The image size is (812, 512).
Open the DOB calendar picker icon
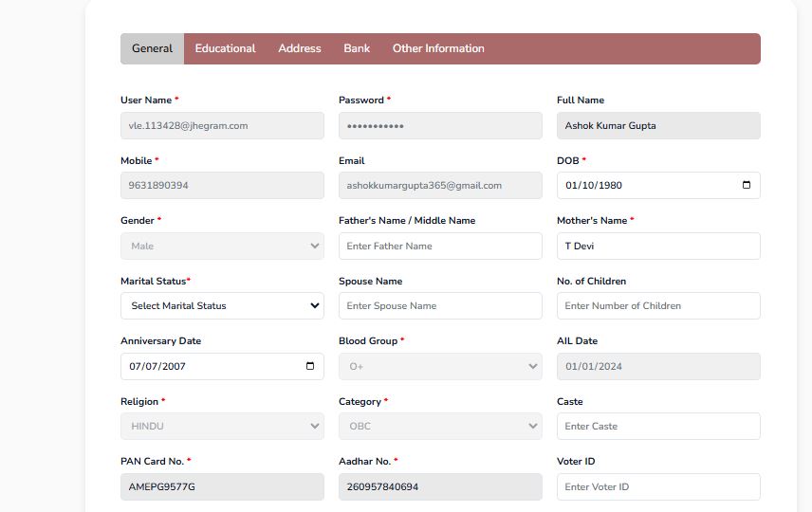point(747,185)
